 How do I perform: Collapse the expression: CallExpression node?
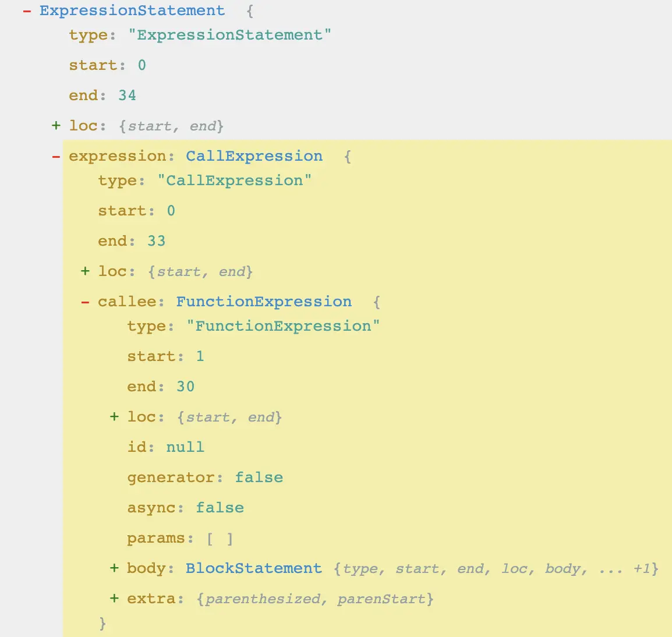pyautogui.click(x=56, y=157)
